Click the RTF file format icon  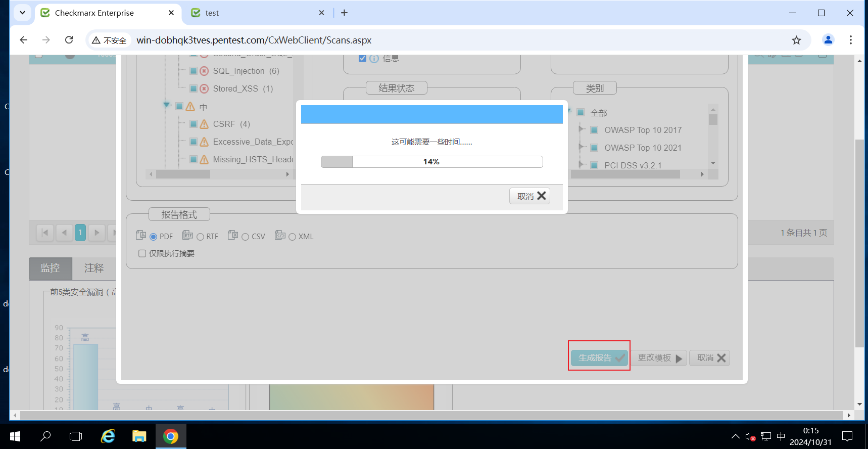(x=187, y=235)
